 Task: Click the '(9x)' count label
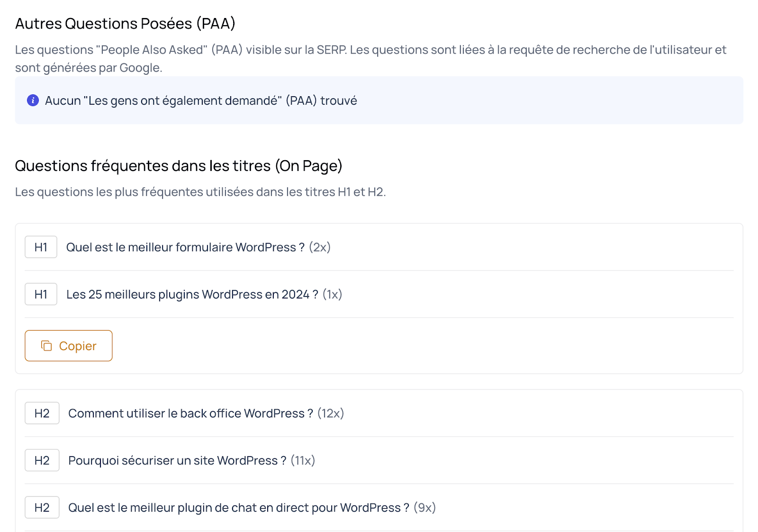pos(426,507)
